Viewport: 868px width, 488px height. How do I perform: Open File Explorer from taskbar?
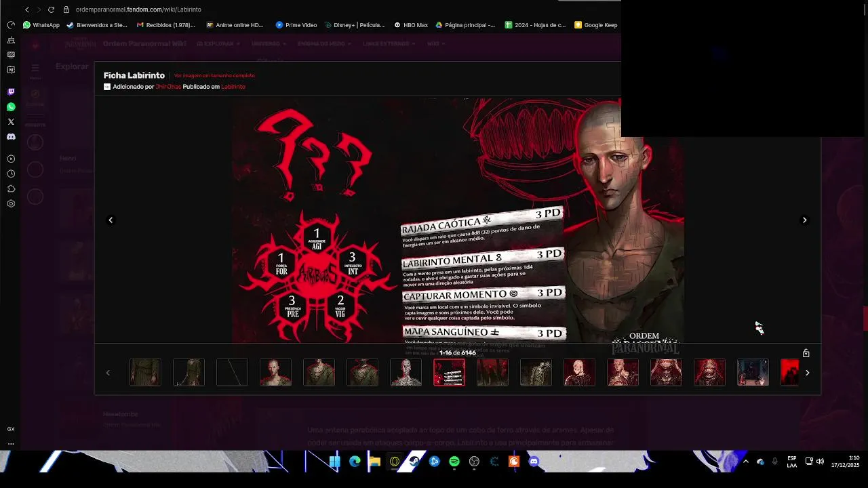[374, 462]
